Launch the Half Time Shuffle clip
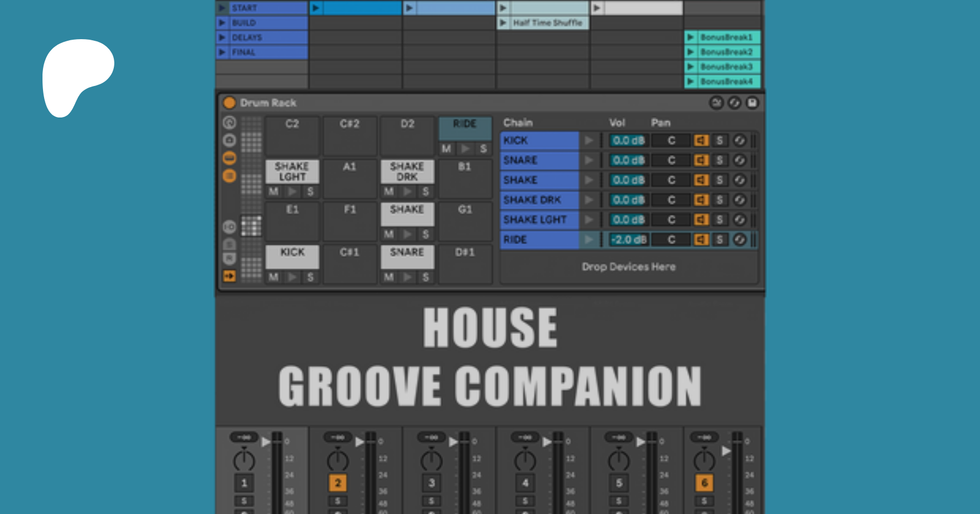Screen dimensions: 980x514 pos(503,23)
